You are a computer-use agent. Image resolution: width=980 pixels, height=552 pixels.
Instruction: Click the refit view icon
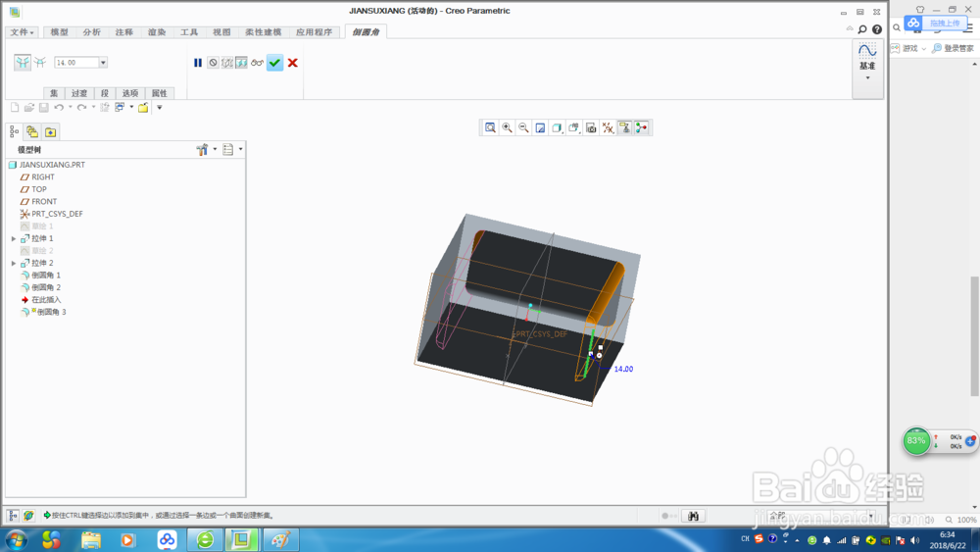pyautogui.click(x=491, y=127)
